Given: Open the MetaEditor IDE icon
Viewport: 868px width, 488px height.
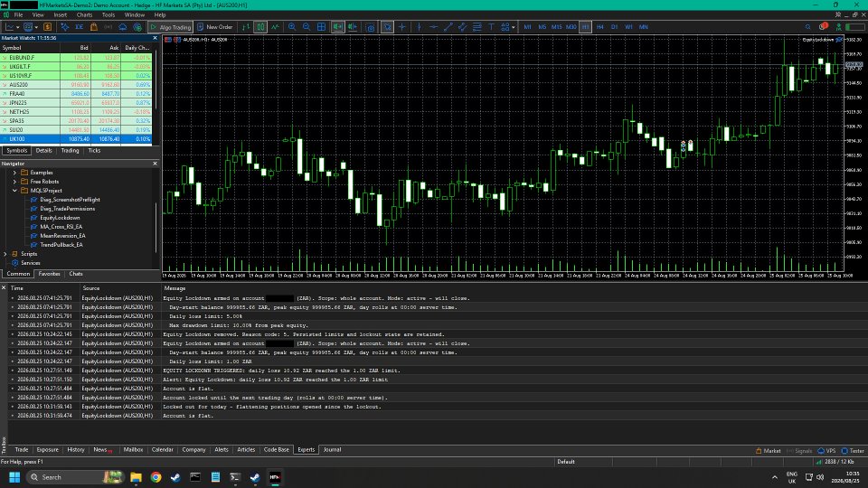Looking at the screenshot, I should tap(80, 26).
